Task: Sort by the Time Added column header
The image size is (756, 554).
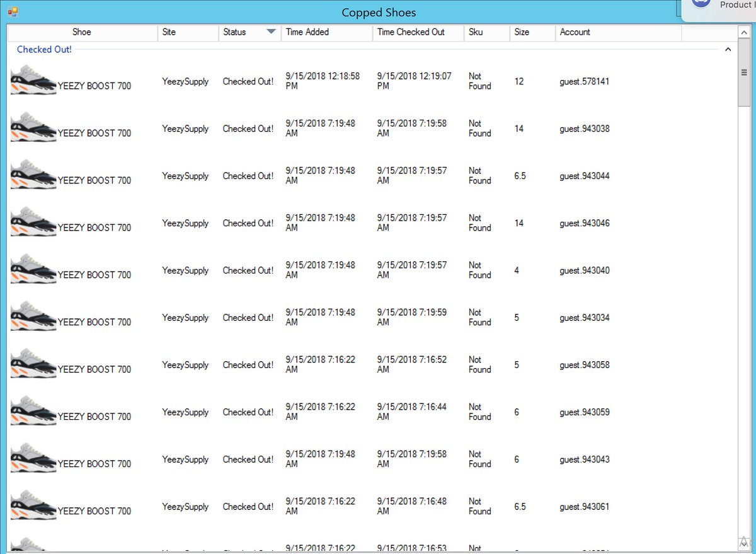Action: [308, 32]
